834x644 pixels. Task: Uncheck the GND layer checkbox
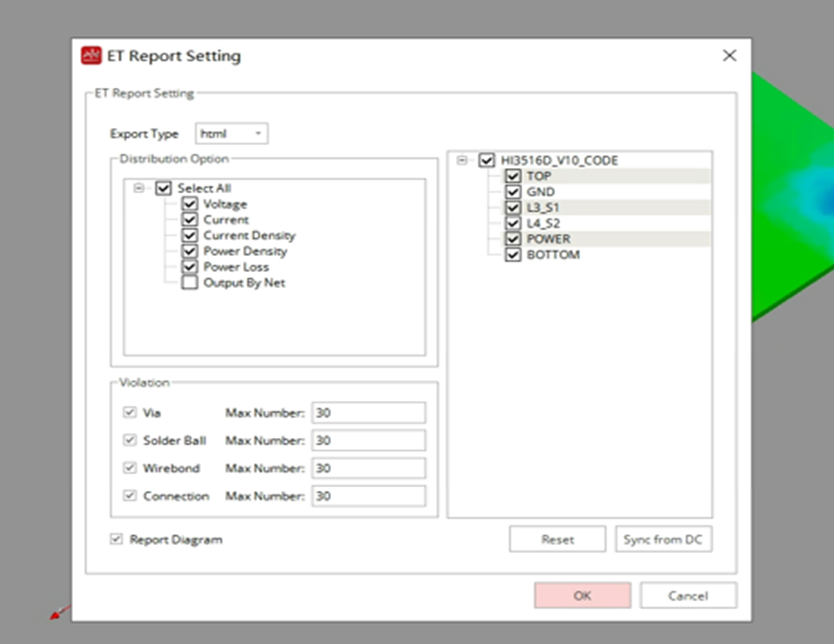pos(513,191)
